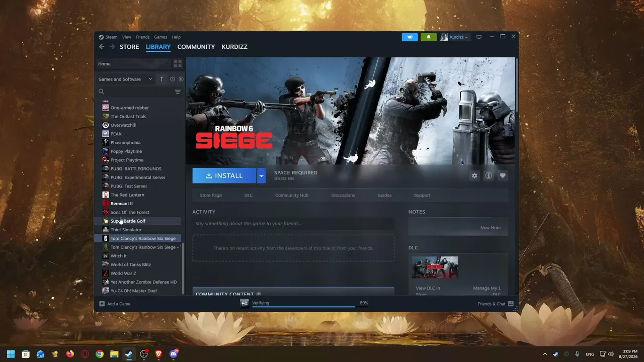This screenshot has height=362, width=644.
Task: Select Thief Simulator in the game list
Action: point(126,230)
